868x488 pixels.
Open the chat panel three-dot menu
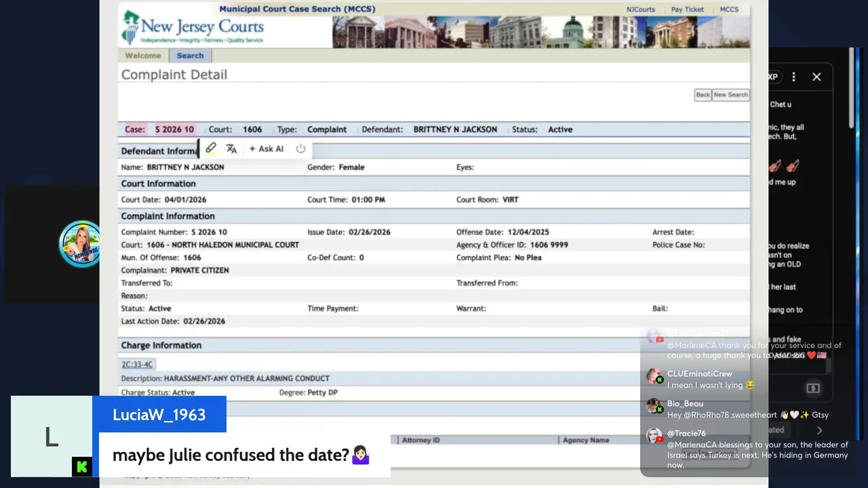(x=793, y=77)
